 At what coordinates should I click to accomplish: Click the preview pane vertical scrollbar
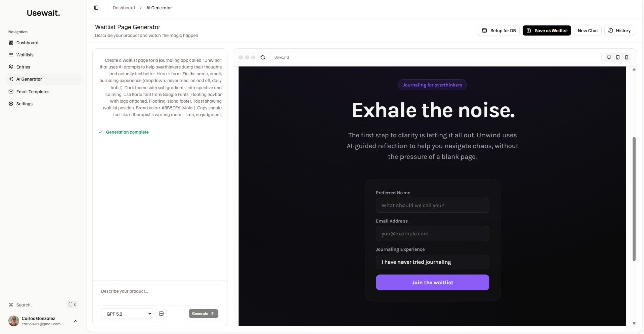[634, 198]
